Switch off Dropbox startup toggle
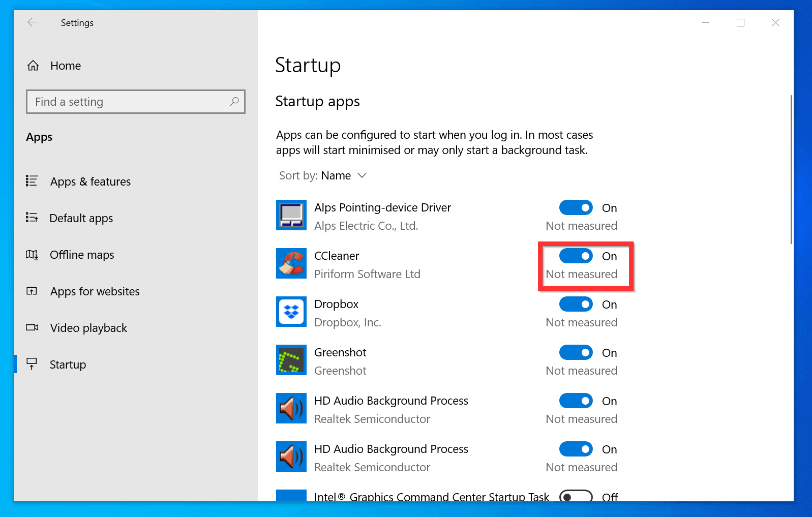 tap(576, 304)
